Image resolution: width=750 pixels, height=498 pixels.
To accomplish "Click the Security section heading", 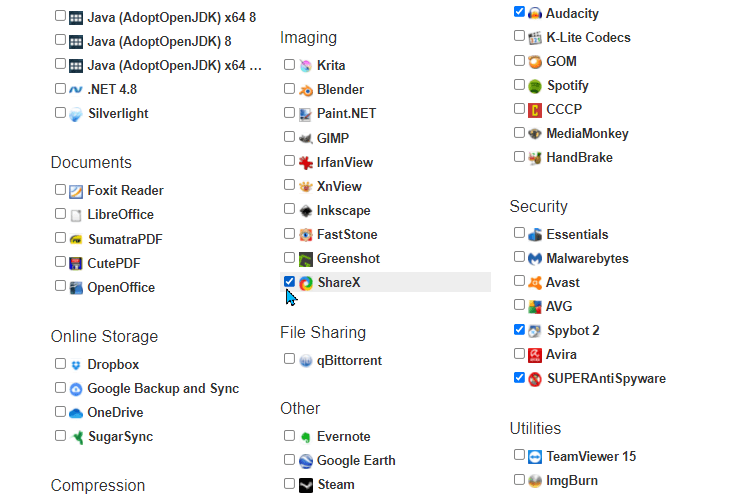I will click(x=539, y=207).
